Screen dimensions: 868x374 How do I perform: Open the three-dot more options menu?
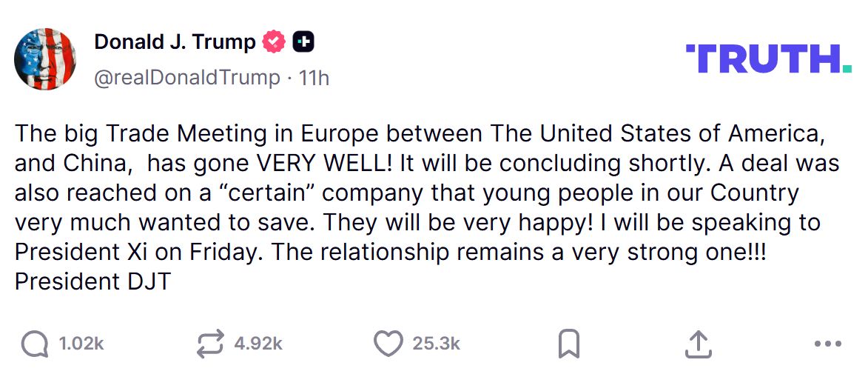click(x=827, y=344)
